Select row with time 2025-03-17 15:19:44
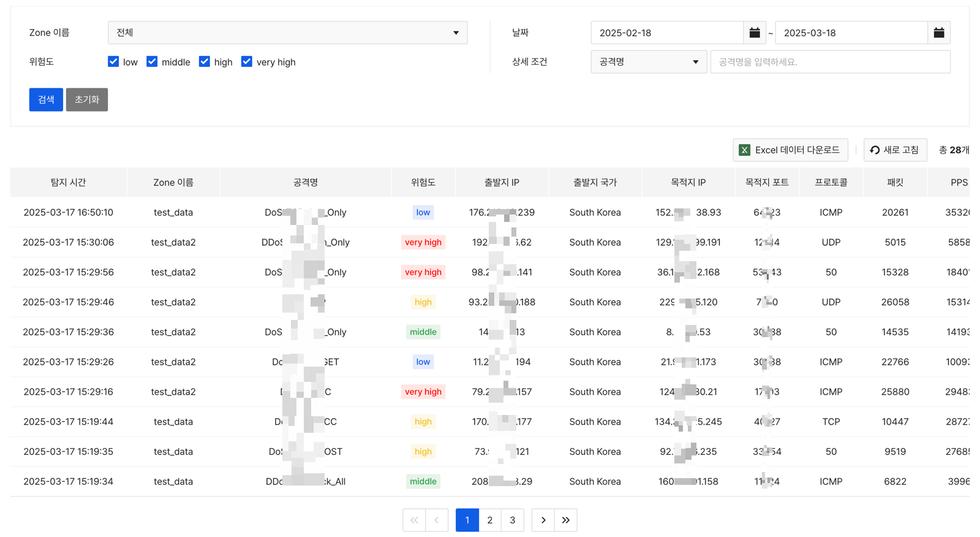Image resolution: width=980 pixels, height=537 pixels. point(490,422)
